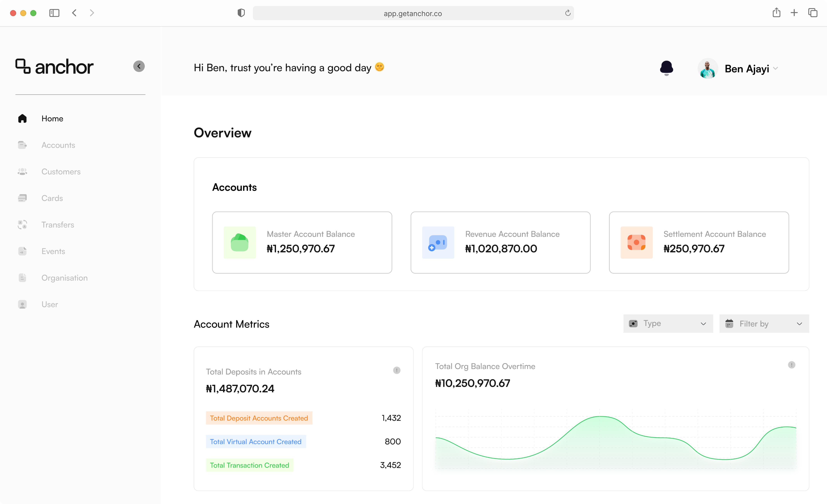Click the blue Revenue Account icon
827x504 pixels.
[438, 243]
